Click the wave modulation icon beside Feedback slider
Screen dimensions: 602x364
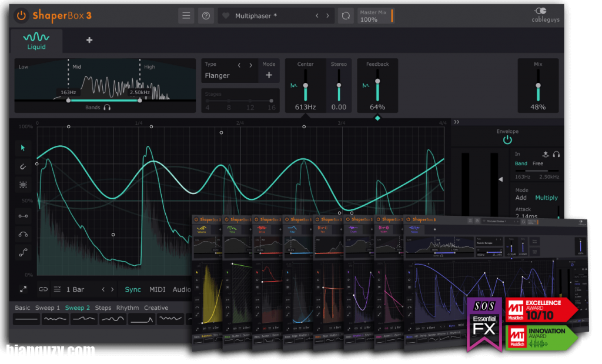point(366,85)
